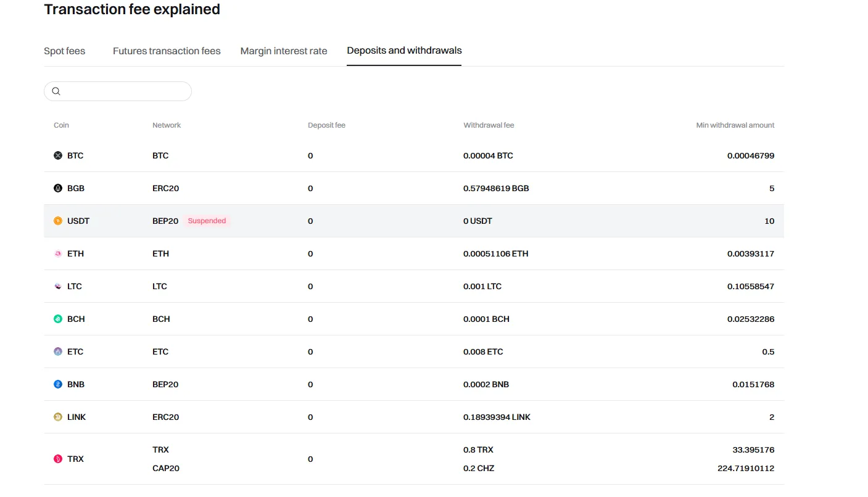
Task: Click the ETH coin name
Action: [75, 253]
